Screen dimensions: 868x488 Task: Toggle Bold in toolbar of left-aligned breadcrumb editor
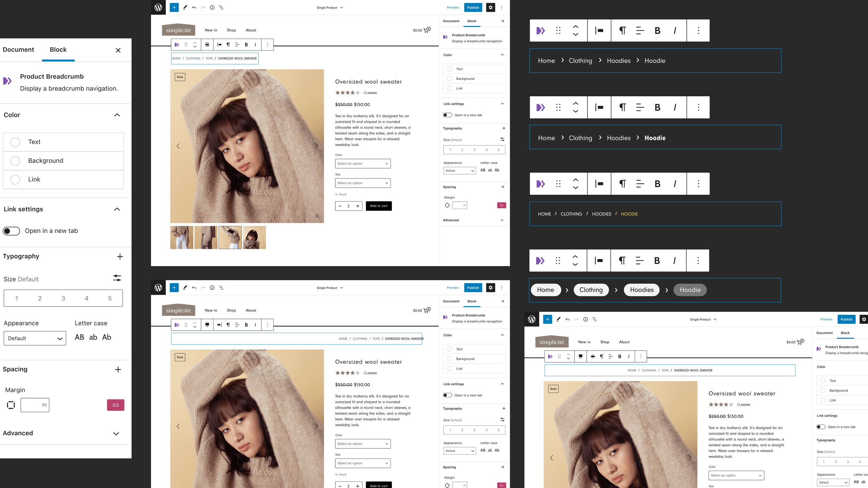pyautogui.click(x=246, y=45)
